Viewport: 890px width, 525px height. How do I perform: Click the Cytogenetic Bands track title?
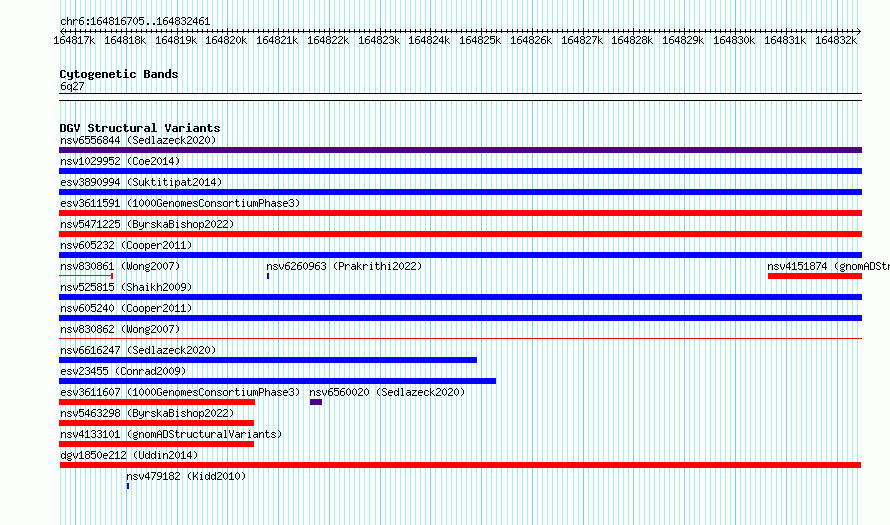(x=119, y=74)
